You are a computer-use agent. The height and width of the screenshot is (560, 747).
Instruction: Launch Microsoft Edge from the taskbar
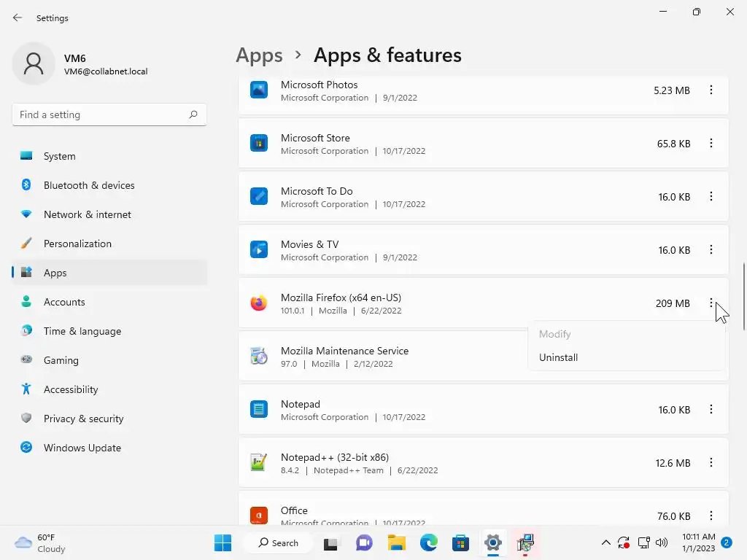[429, 542]
